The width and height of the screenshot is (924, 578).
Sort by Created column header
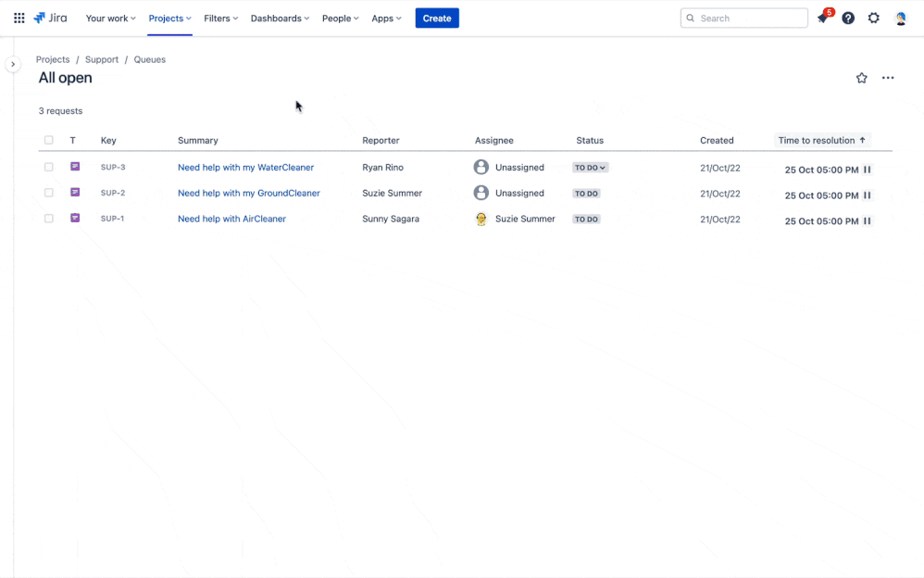point(717,141)
